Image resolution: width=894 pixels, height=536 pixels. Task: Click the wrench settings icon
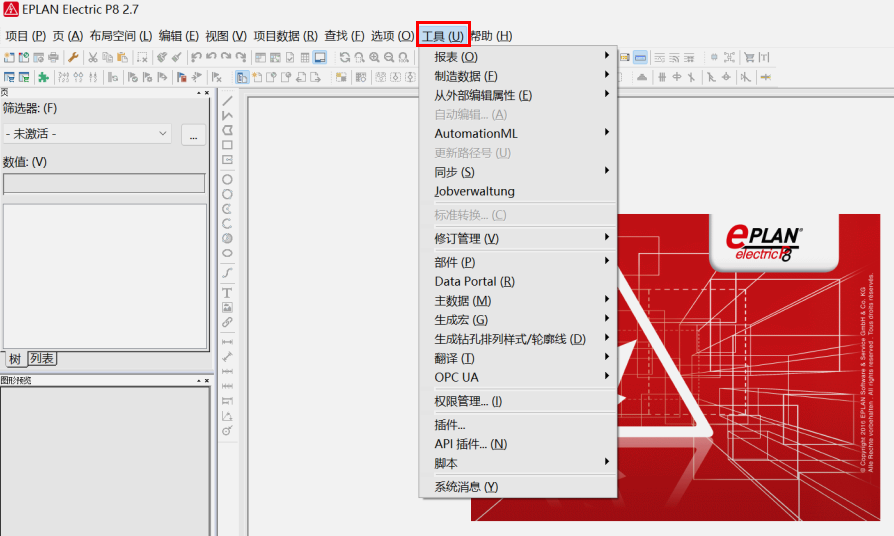[73, 58]
